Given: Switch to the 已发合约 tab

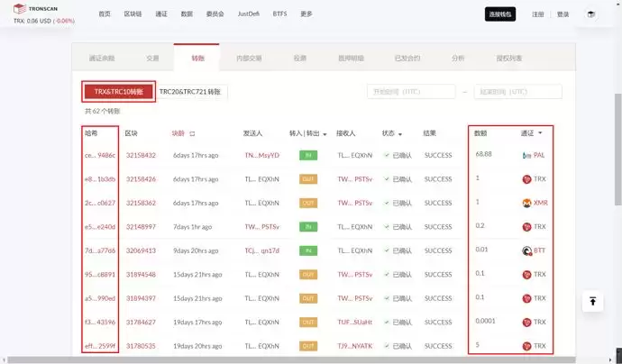Looking at the screenshot, I should pyautogui.click(x=407, y=59).
